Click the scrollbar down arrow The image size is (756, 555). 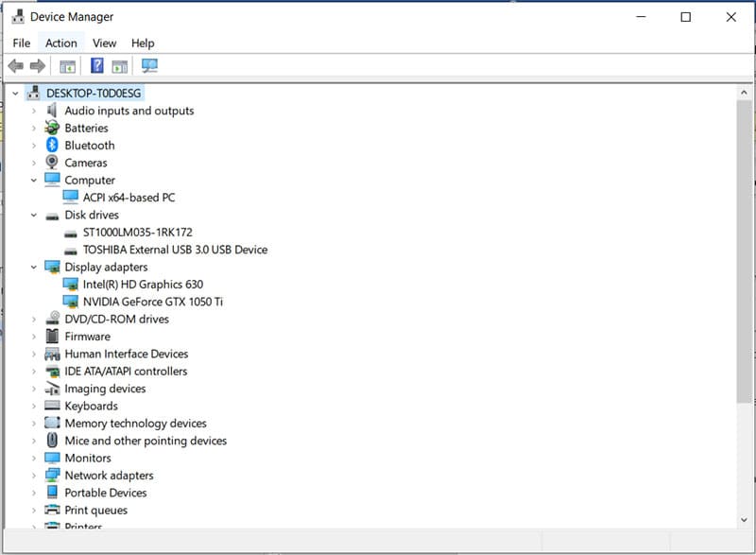[x=744, y=520]
